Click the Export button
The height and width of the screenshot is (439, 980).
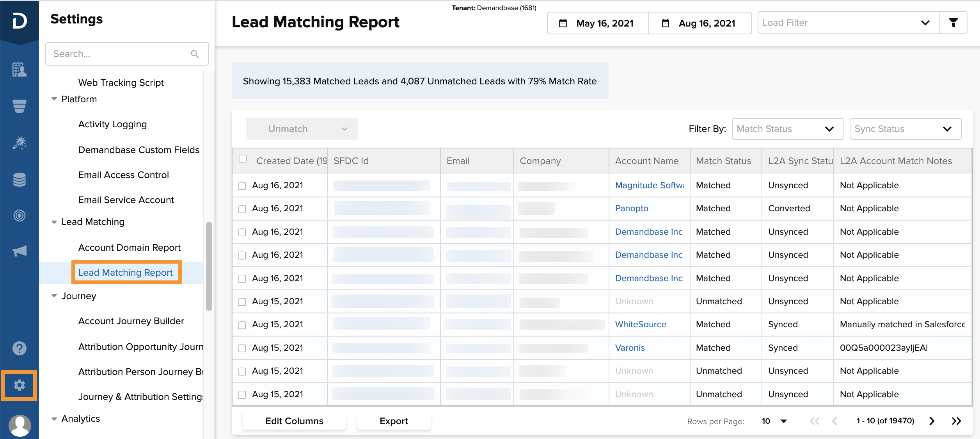[394, 421]
